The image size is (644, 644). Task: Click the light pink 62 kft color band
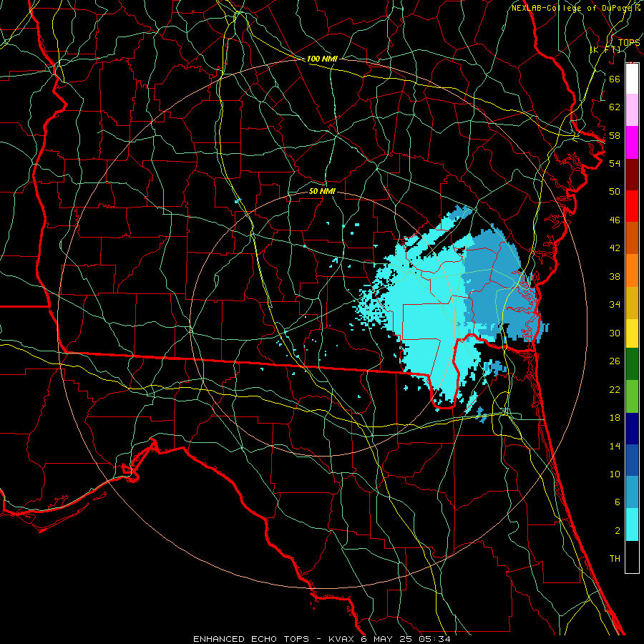coord(632,110)
